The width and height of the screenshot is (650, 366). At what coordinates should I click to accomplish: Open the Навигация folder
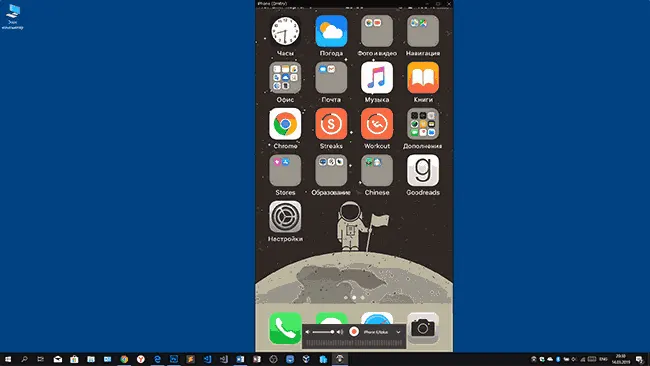tap(423, 31)
